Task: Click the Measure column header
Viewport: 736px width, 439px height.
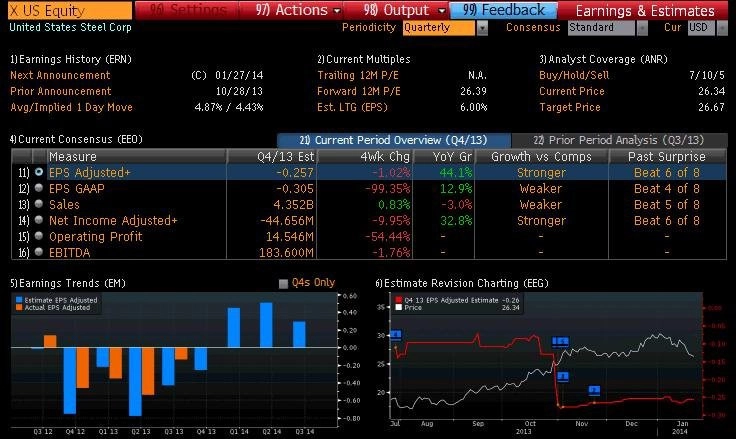Action: tap(137, 156)
